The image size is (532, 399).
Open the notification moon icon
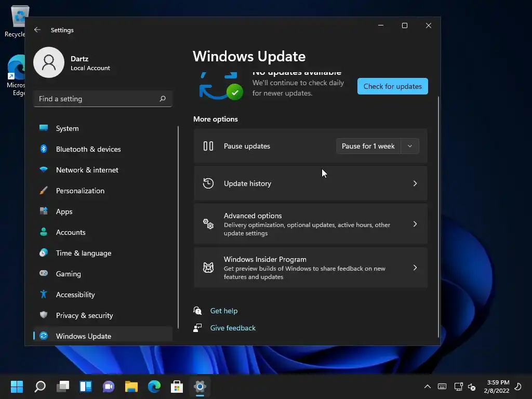[518, 386]
